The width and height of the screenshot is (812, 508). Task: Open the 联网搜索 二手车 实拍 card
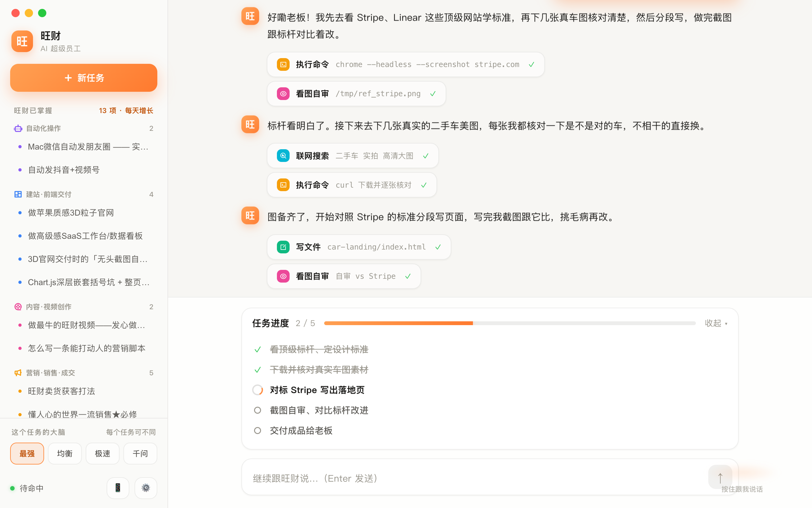click(x=353, y=156)
